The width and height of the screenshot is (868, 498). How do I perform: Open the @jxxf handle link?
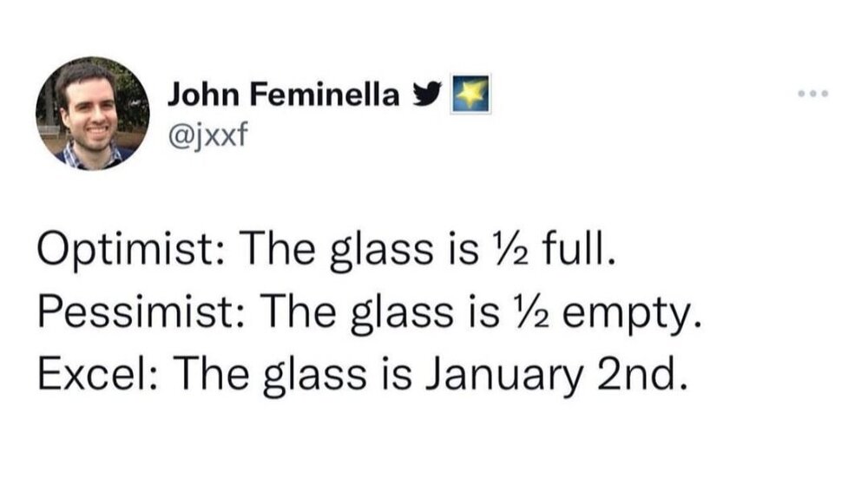point(201,133)
